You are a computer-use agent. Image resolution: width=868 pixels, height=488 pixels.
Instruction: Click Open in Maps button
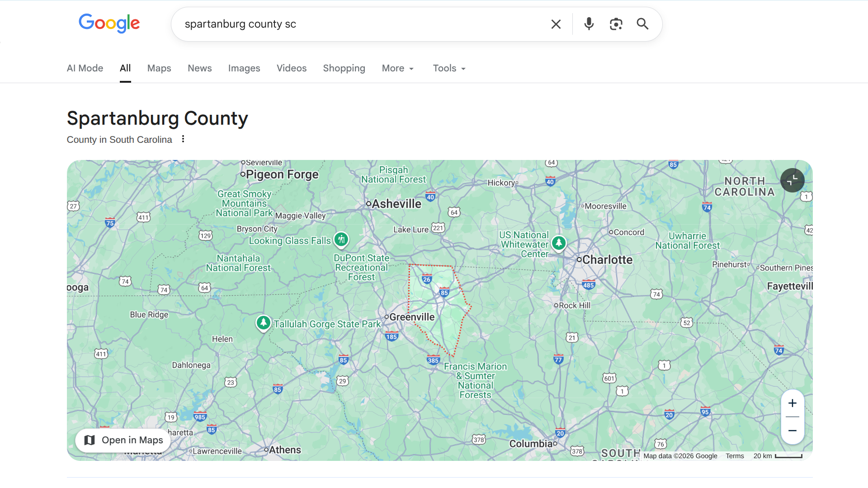[123, 440]
